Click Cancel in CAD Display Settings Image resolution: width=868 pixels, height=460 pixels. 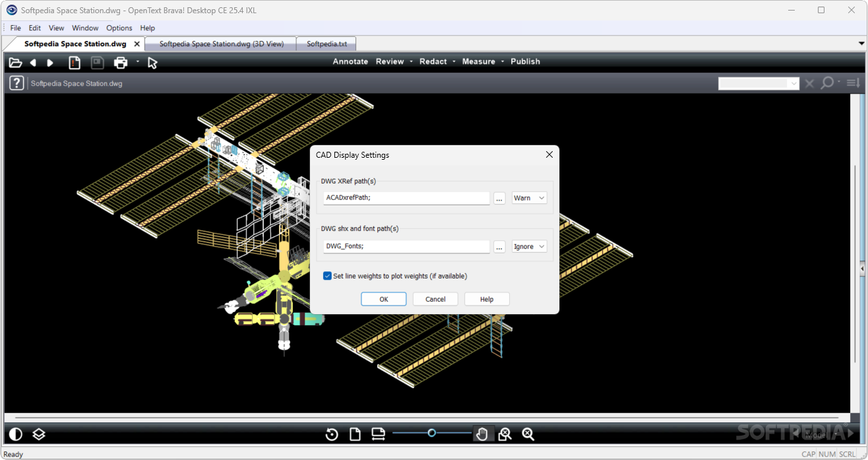[435, 299]
